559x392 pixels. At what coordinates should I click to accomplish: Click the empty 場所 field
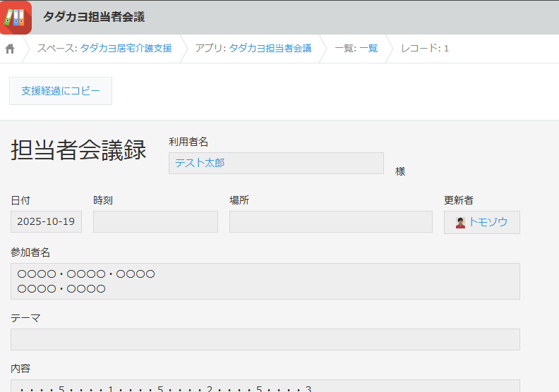330,222
